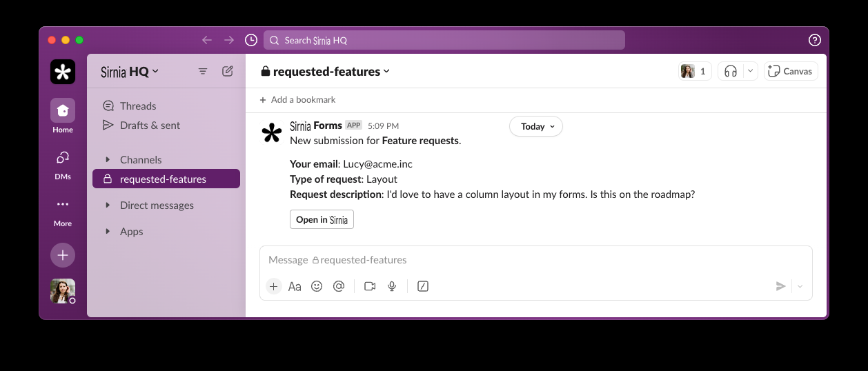Screen dimensions: 868x371
Task: Click the Sirnia Forms app avatar
Action: [272, 133]
